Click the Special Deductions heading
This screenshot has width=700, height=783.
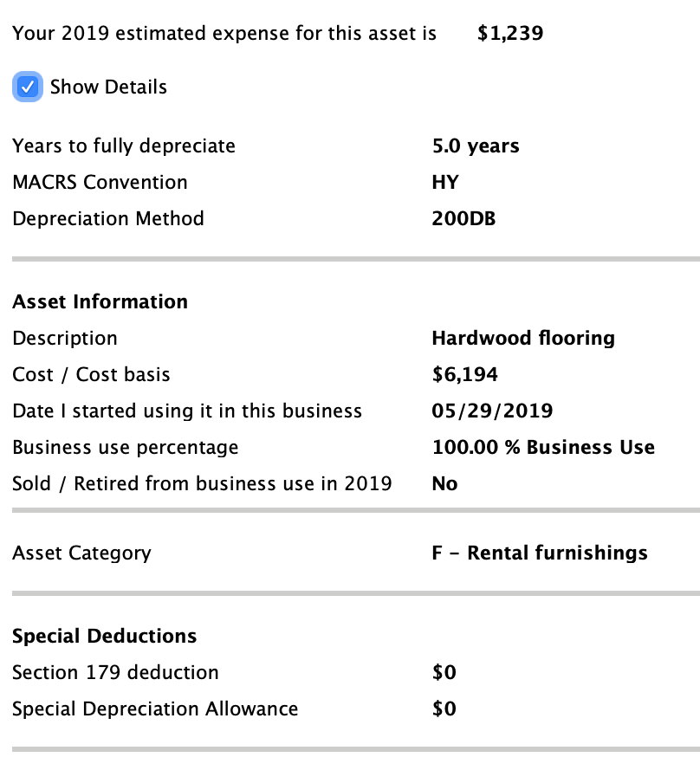click(105, 636)
